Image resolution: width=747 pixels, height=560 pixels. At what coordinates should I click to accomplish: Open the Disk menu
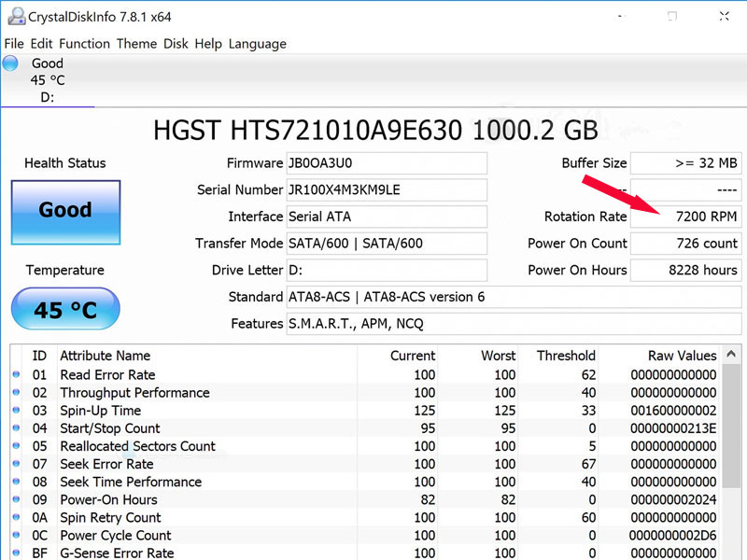pyautogui.click(x=176, y=44)
